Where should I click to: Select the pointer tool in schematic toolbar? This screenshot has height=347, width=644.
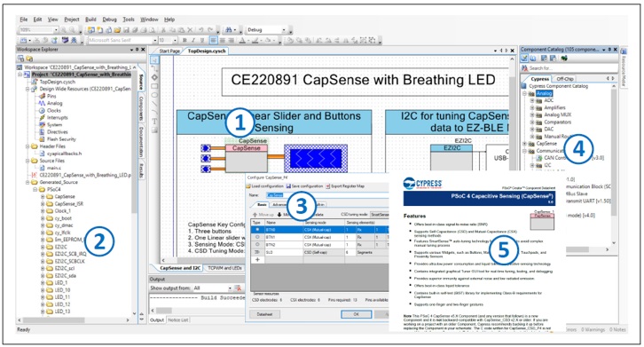154,60
